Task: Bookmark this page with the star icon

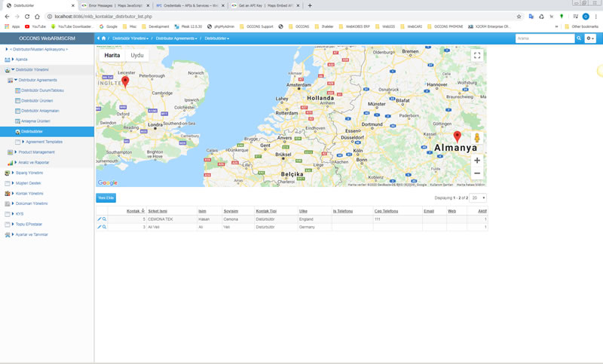Action: [519, 17]
